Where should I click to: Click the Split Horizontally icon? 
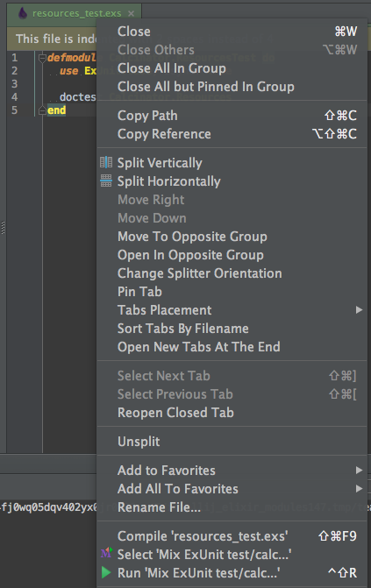(x=106, y=181)
